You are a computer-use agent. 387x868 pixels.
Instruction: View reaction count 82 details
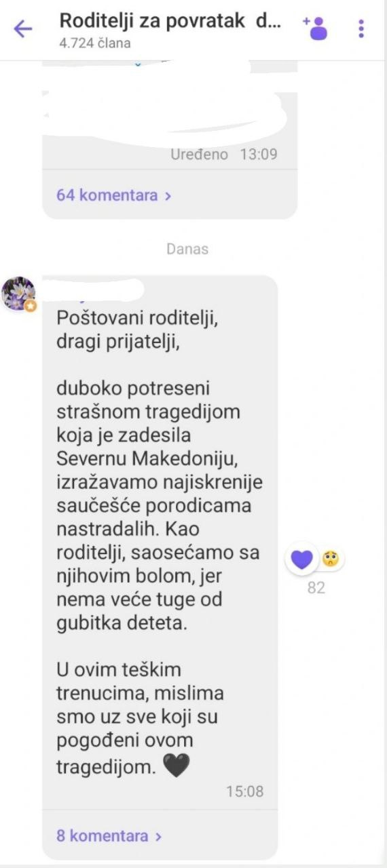pos(316,588)
